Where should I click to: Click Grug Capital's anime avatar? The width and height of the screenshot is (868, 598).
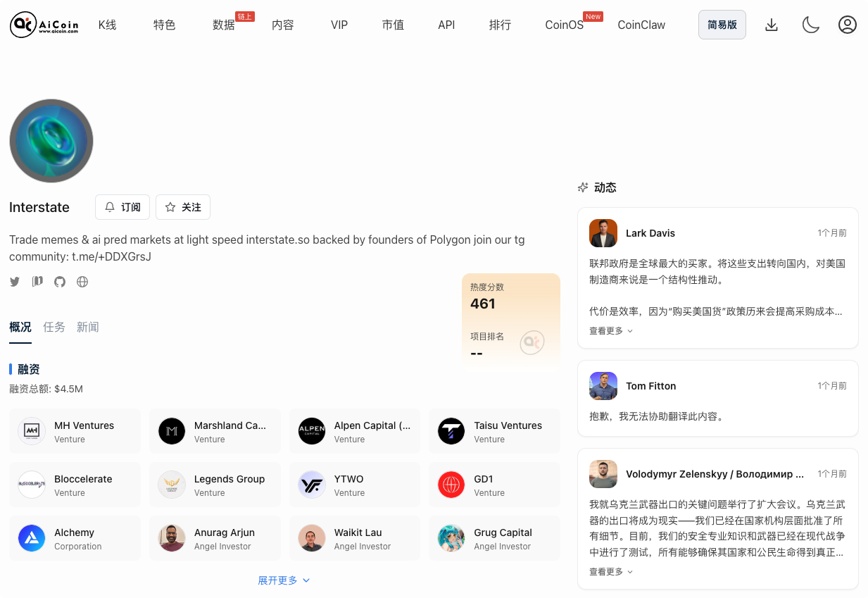(x=451, y=538)
